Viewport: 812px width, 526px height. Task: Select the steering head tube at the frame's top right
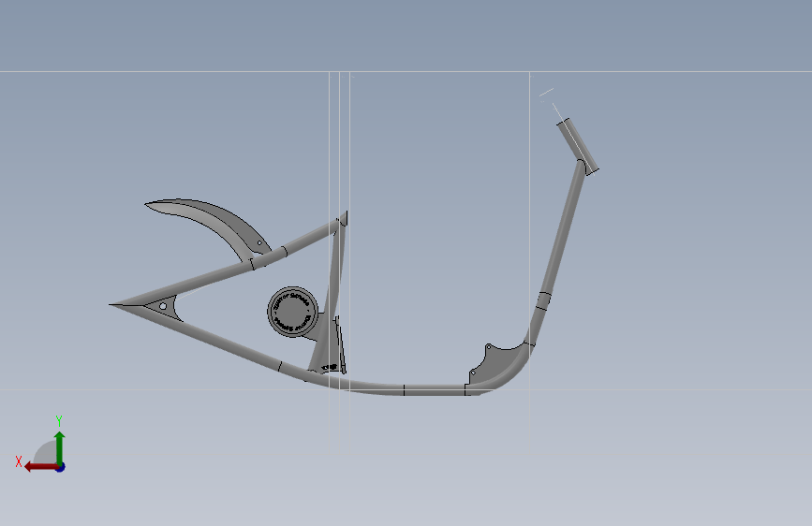578,147
